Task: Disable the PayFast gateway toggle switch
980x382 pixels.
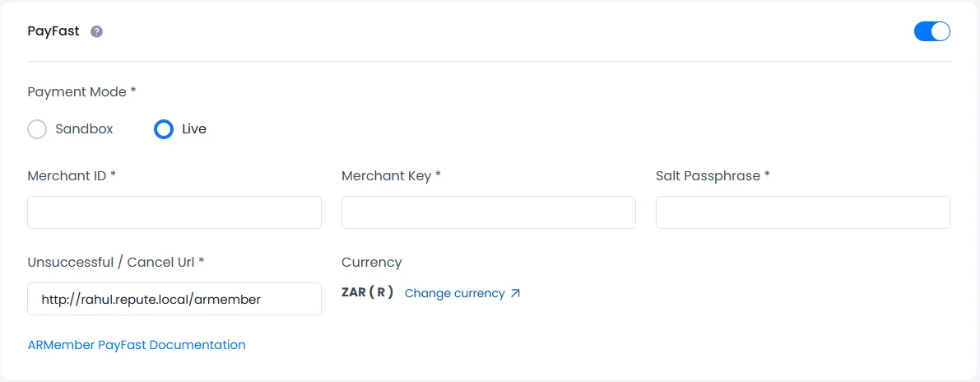Action: (931, 31)
